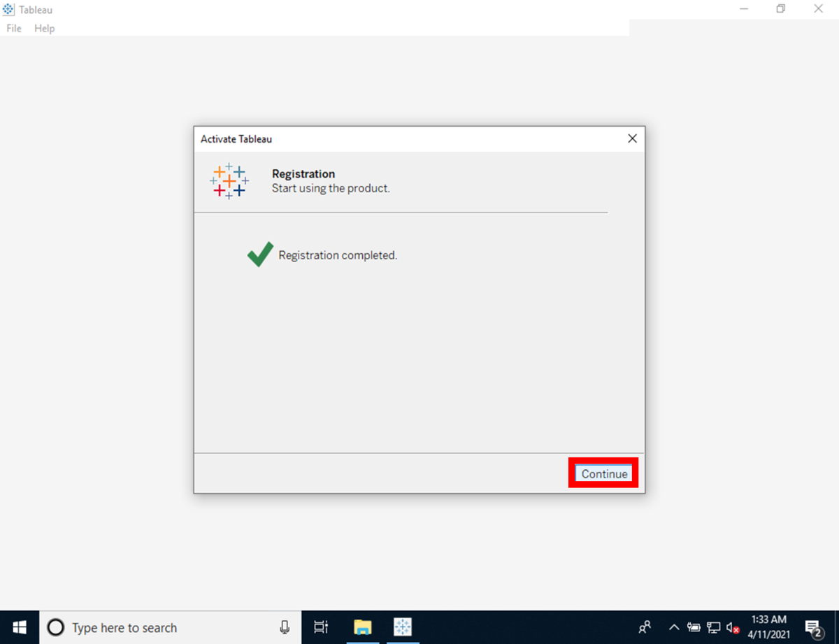Viewport: 839px width, 644px height.
Task: Activate the search microphone icon
Action: tap(285, 627)
